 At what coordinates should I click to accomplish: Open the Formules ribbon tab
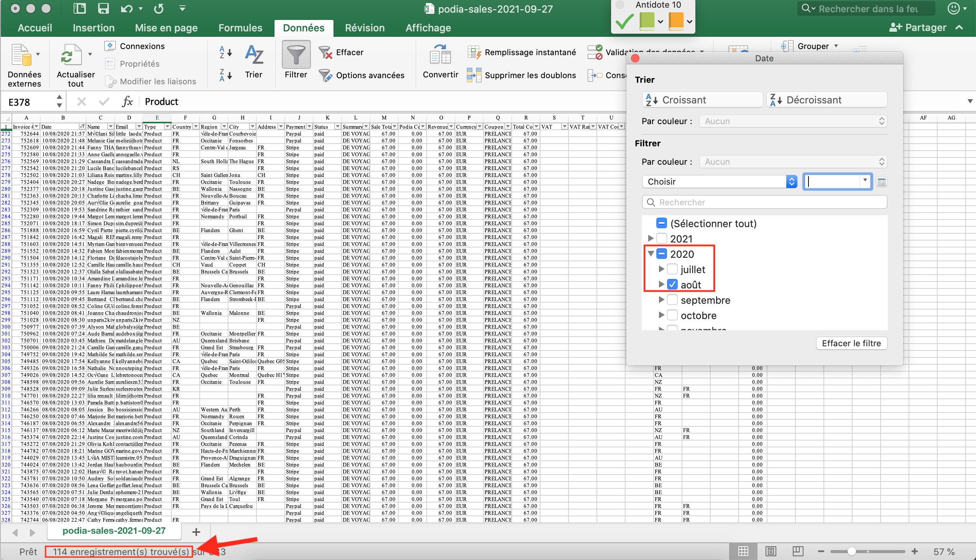click(240, 28)
